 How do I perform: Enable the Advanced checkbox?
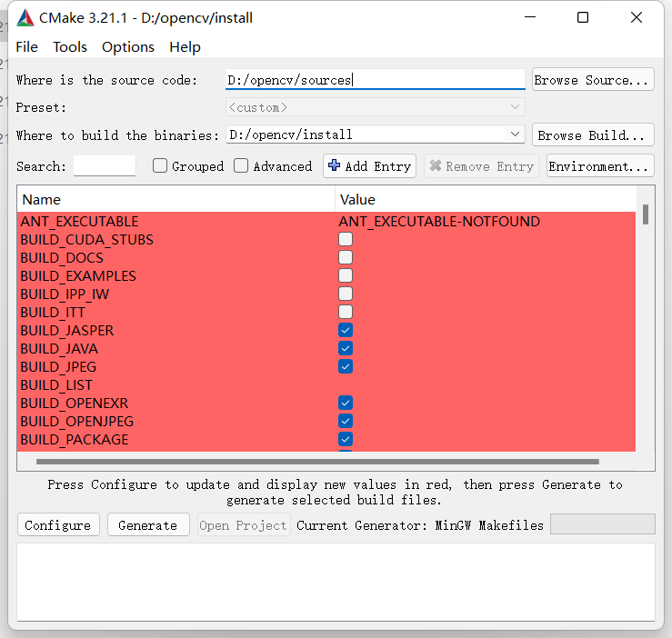(241, 165)
